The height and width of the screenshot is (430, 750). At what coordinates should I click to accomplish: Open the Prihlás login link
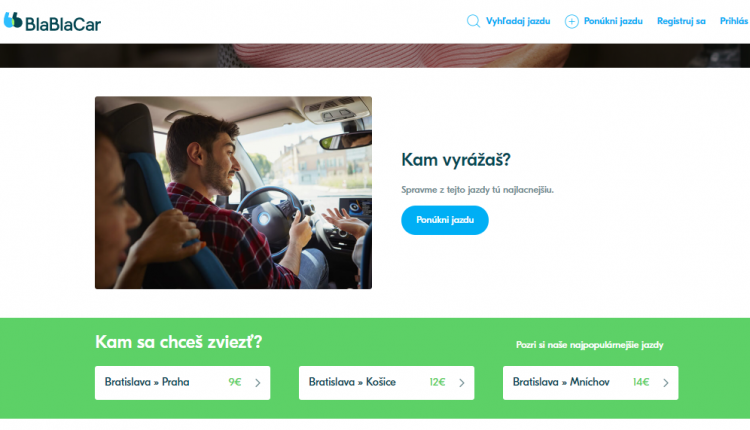(734, 21)
